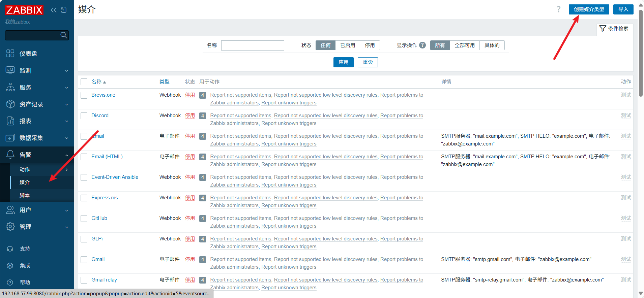Image resolution: width=644 pixels, height=298 pixels.
Task: Select the 已启用 status filter tab
Action: pyautogui.click(x=348, y=45)
